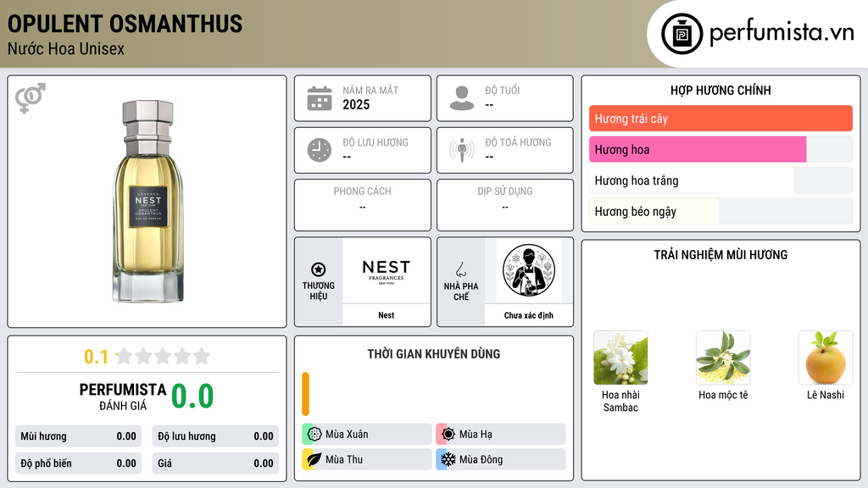Open the Chưa xác định perfumer link
The width and height of the screenshot is (868, 488).
529,315
